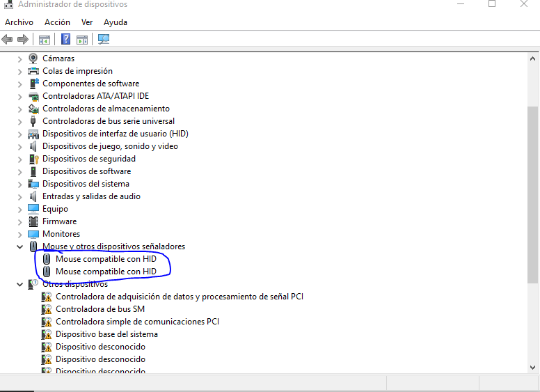Expand Controladoras de bus serie universal
Image resolution: width=540 pixels, height=392 pixels.
pos(19,122)
